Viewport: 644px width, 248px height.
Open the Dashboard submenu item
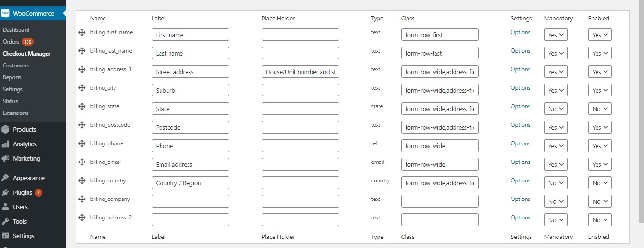16,29
